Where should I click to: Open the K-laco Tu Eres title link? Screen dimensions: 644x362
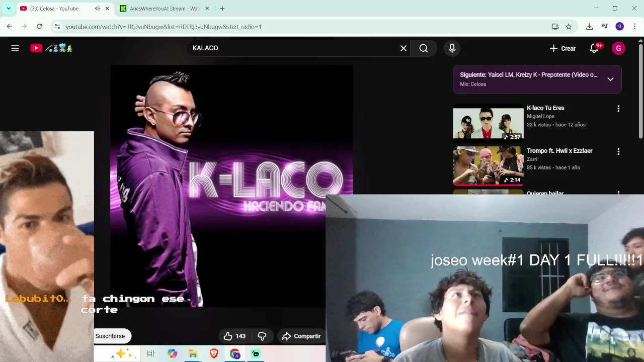point(545,108)
